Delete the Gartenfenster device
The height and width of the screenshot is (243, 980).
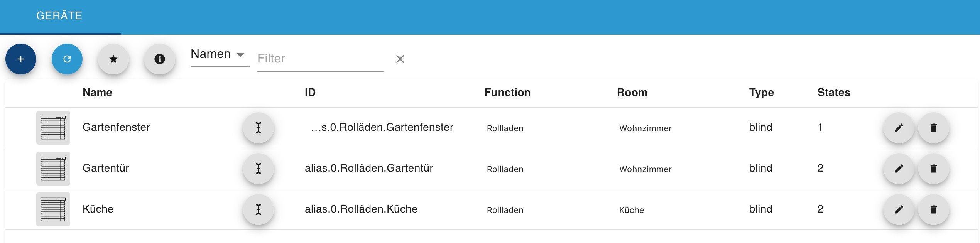933,128
